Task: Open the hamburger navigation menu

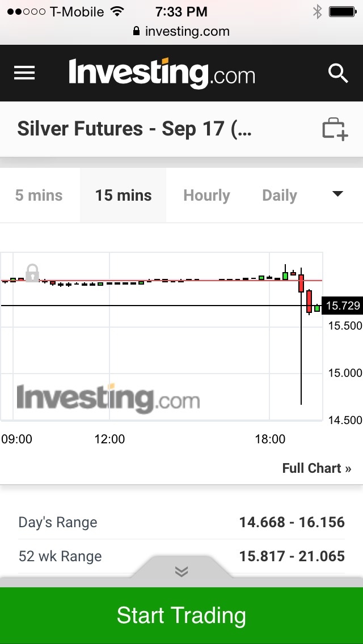Action: (x=24, y=73)
